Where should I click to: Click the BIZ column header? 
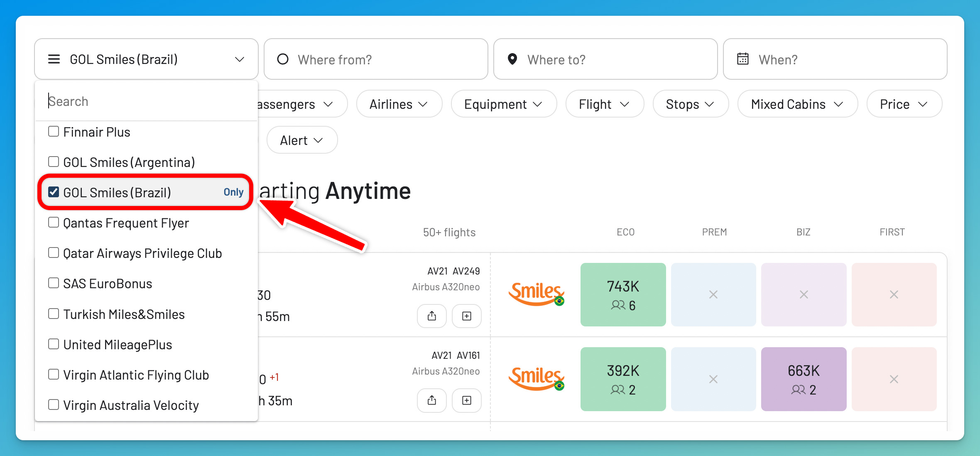point(804,232)
